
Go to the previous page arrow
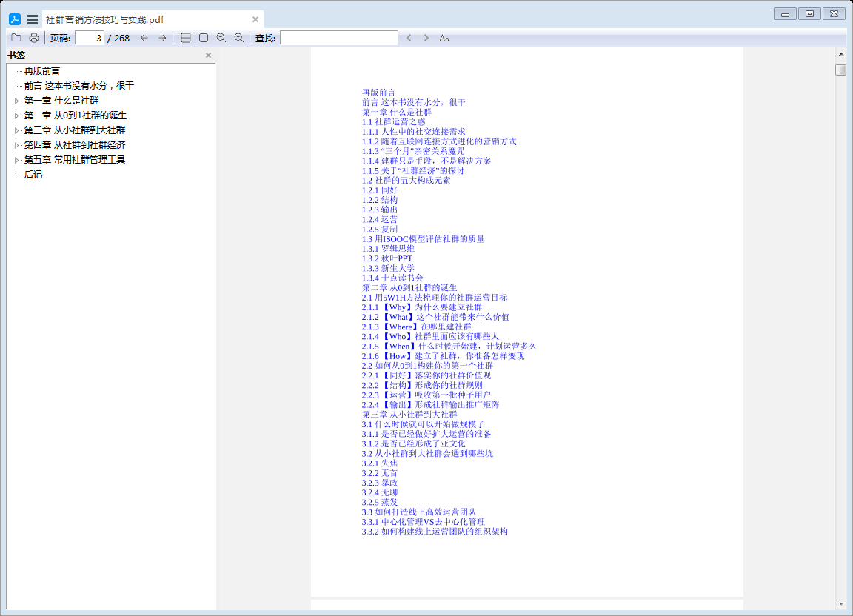click(x=144, y=38)
